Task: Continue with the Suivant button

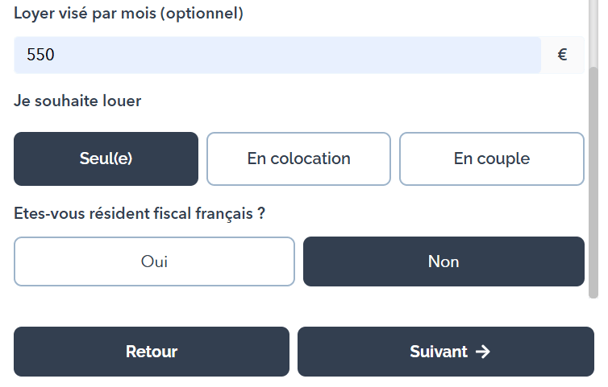Action: pos(446,352)
